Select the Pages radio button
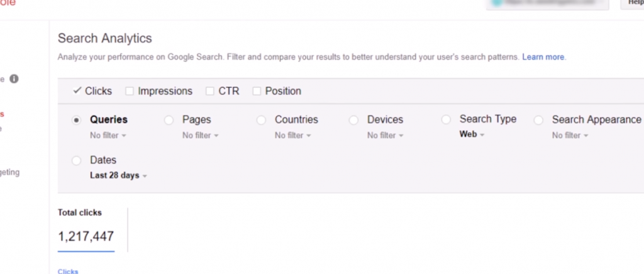The image size is (644, 274). [x=169, y=120]
